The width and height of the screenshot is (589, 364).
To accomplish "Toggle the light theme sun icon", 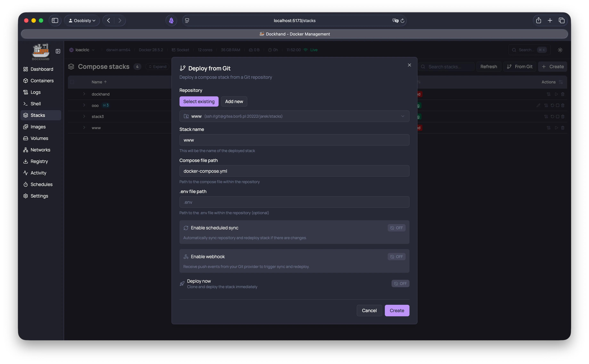I will pos(560,50).
